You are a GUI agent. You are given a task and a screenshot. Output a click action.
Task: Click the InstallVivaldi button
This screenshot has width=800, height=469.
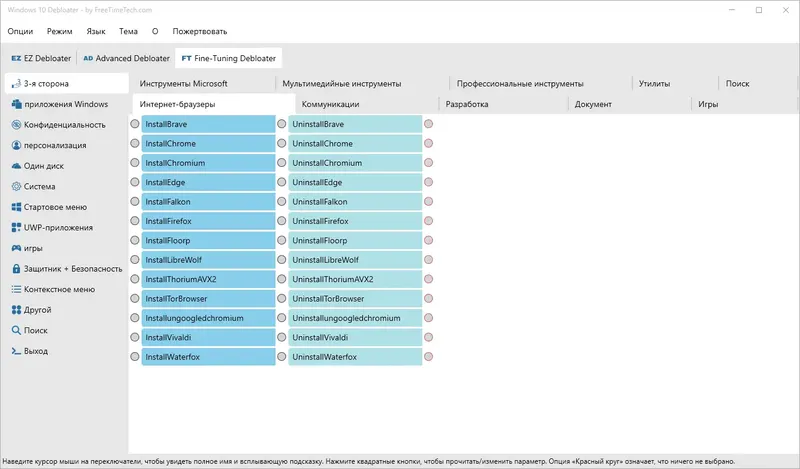pyautogui.click(x=208, y=338)
